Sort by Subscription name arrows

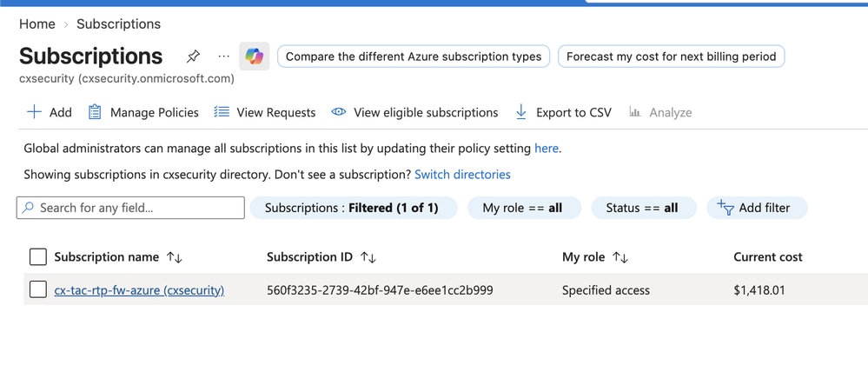coord(175,257)
